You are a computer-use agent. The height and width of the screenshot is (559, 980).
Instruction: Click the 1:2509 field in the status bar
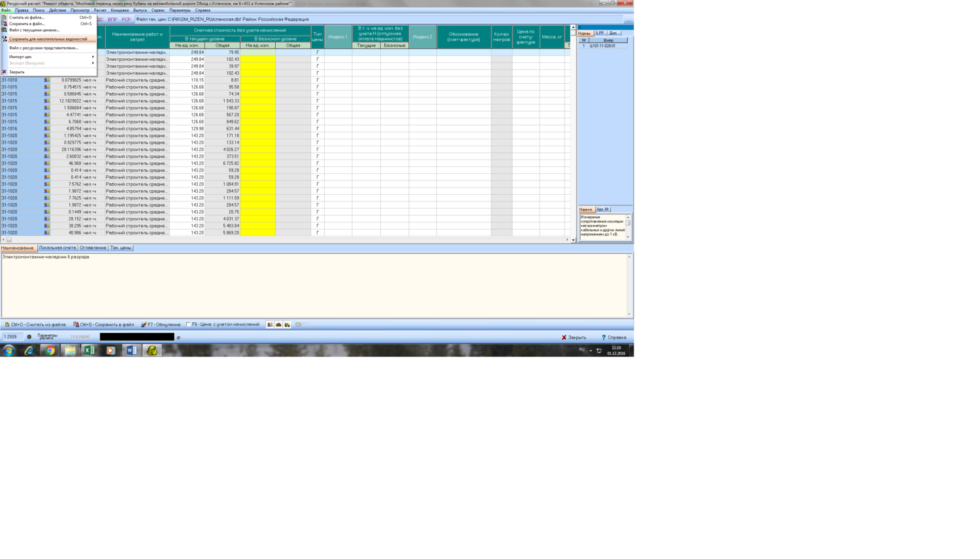12,337
